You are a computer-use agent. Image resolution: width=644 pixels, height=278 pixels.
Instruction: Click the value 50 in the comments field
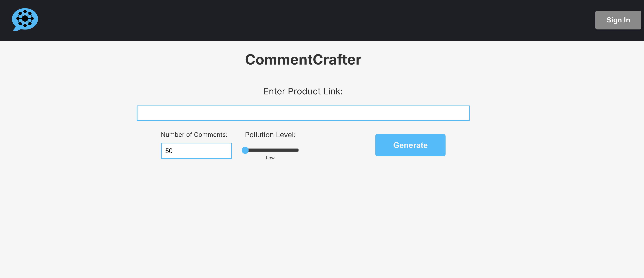tap(169, 151)
